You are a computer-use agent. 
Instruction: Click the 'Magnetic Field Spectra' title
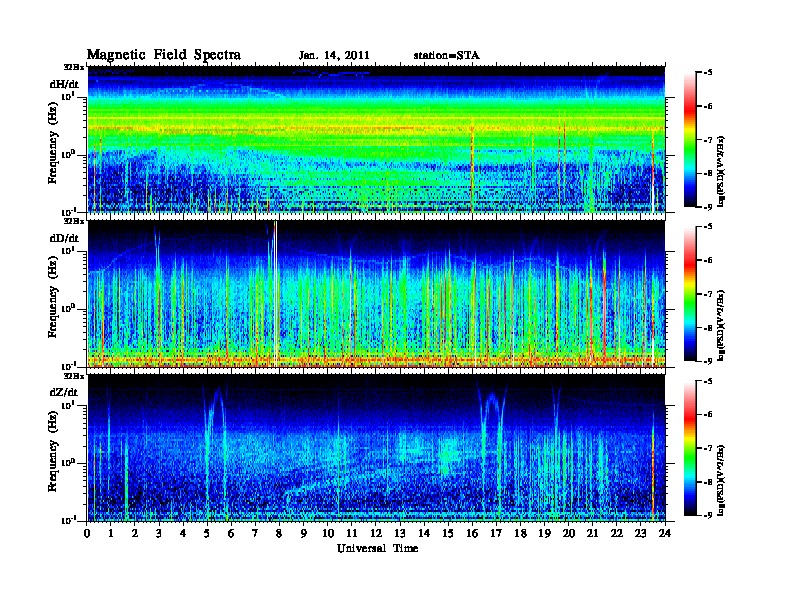tap(164, 55)
